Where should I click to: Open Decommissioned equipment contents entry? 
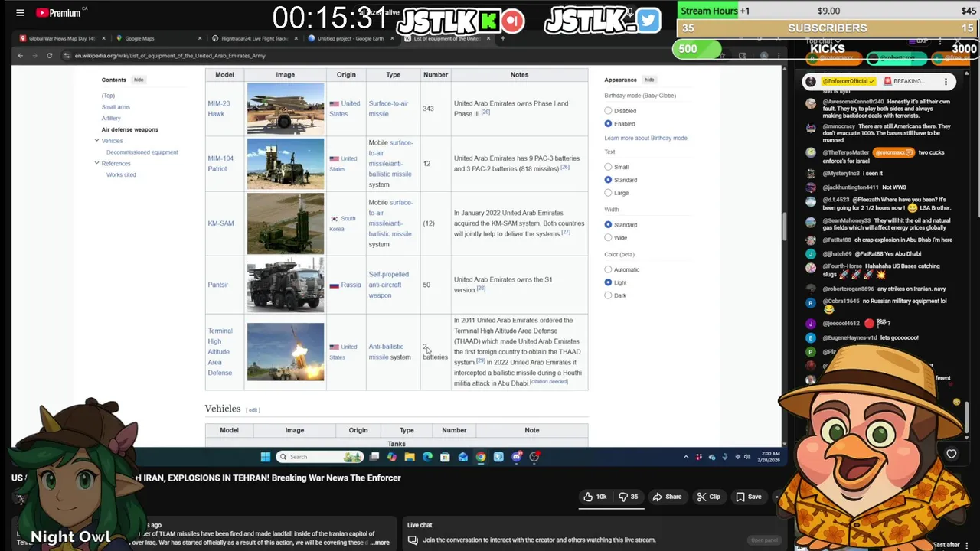click(142, 152)
